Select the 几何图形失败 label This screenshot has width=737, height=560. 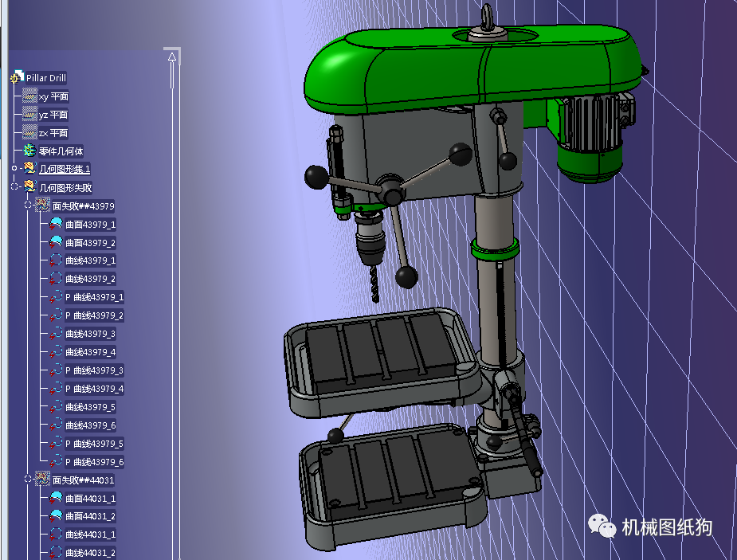(x=65, y=188)
